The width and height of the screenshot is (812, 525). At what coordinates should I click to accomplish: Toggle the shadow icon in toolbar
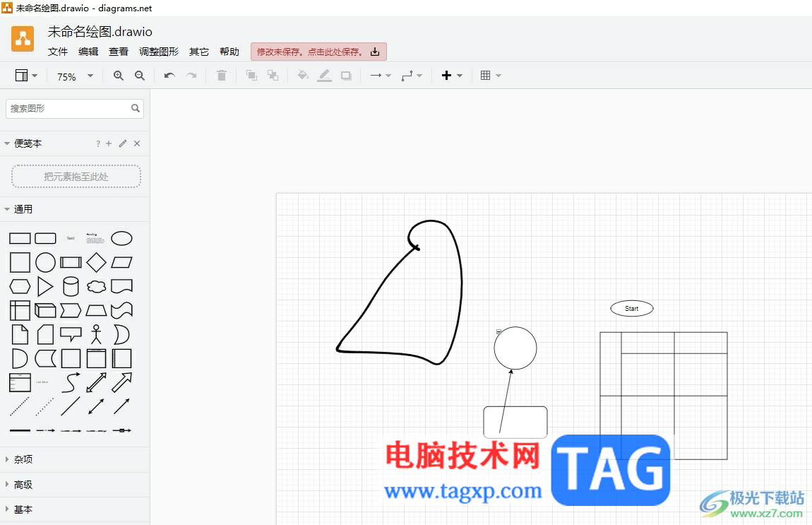point(346,76)
